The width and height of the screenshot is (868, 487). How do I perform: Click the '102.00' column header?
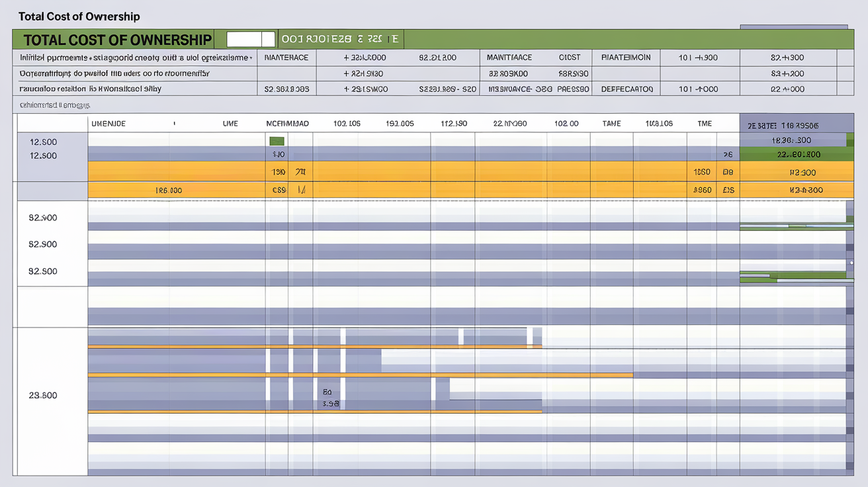(566, 124)
